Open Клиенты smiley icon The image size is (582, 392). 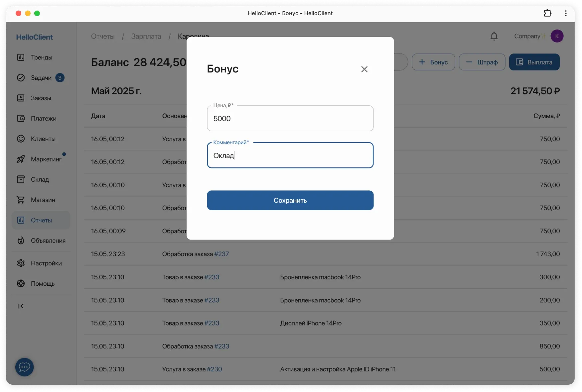tap(21, 139)
